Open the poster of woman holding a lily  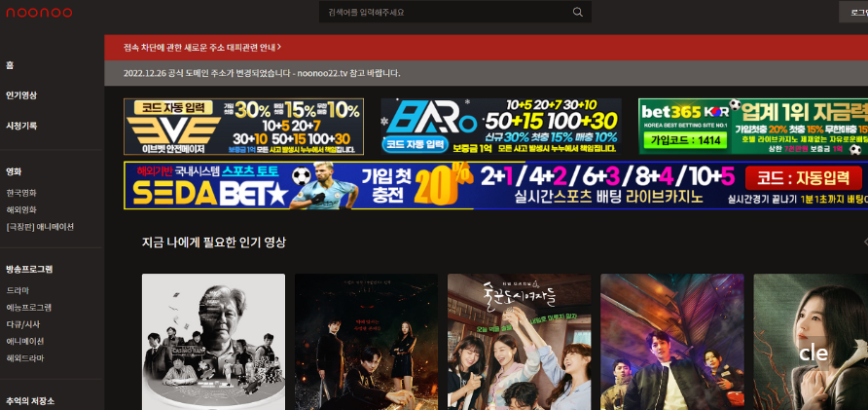click(x=811, y=342)
